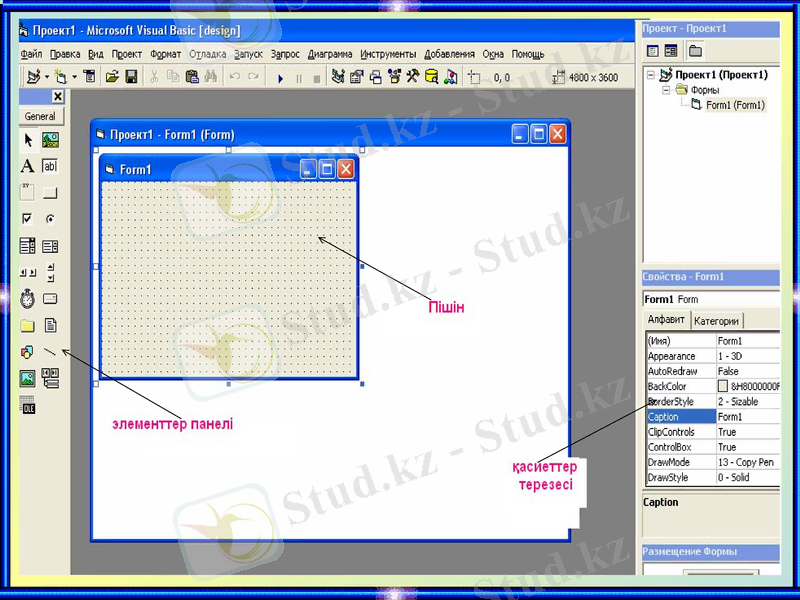Pick the OLE control in the toolbox

tap(28, 405)
